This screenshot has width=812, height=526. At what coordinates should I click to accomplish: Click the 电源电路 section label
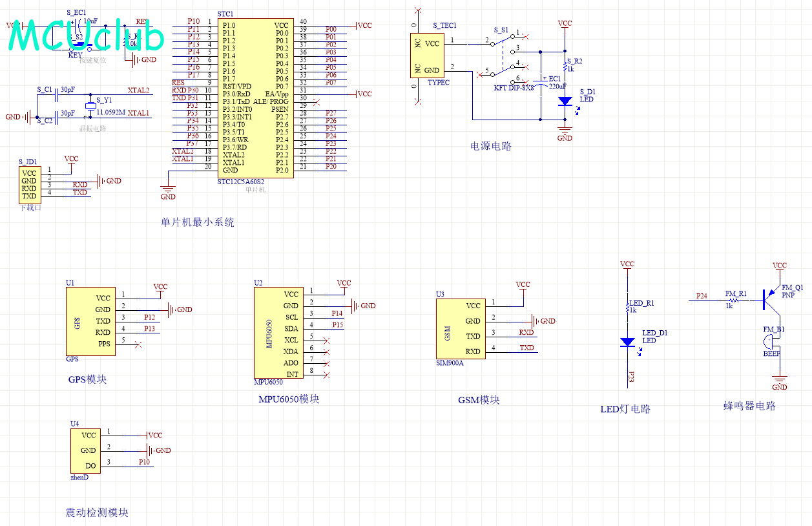click(490, 147)
